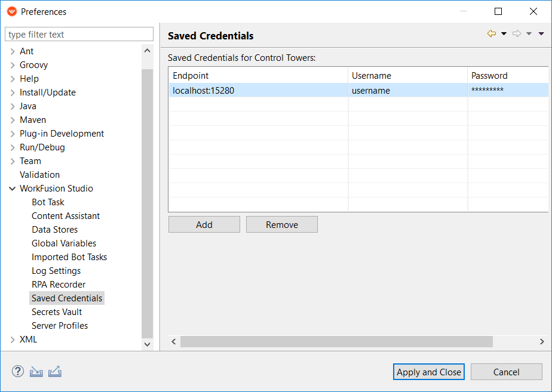552x392 pixels.
Task: Open Data Stores preferences
Action: [x=54, y=230]
